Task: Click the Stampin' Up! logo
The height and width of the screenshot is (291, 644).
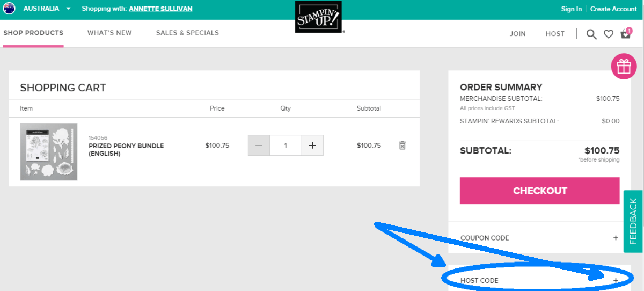Action: [318, 17]
